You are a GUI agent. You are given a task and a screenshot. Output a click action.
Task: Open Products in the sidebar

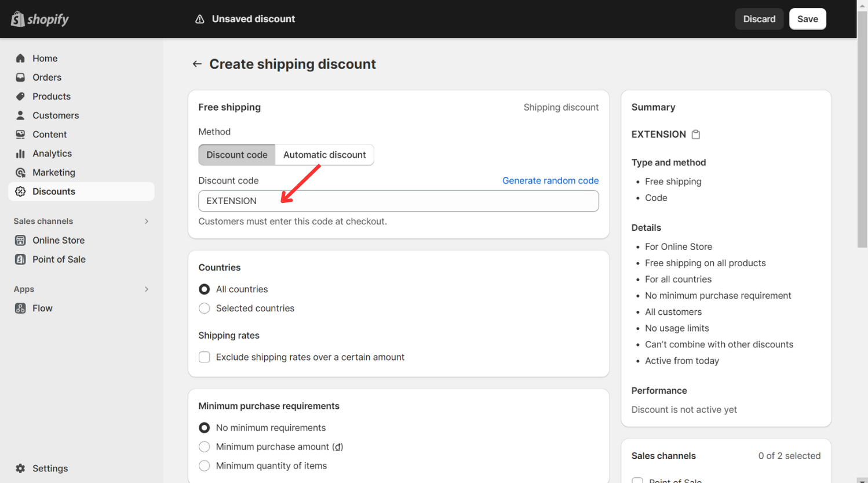pos(81,96)
